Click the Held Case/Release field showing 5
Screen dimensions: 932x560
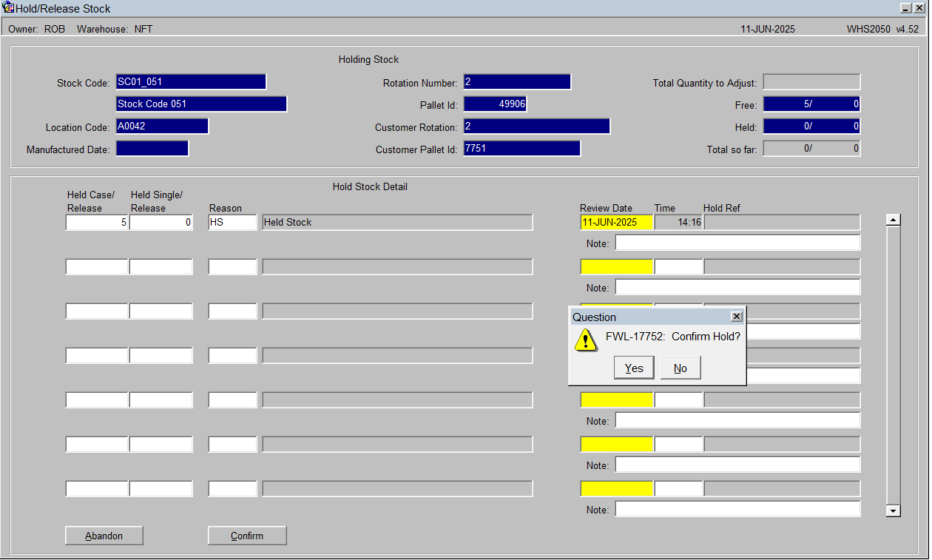click(x=97, y=222)
